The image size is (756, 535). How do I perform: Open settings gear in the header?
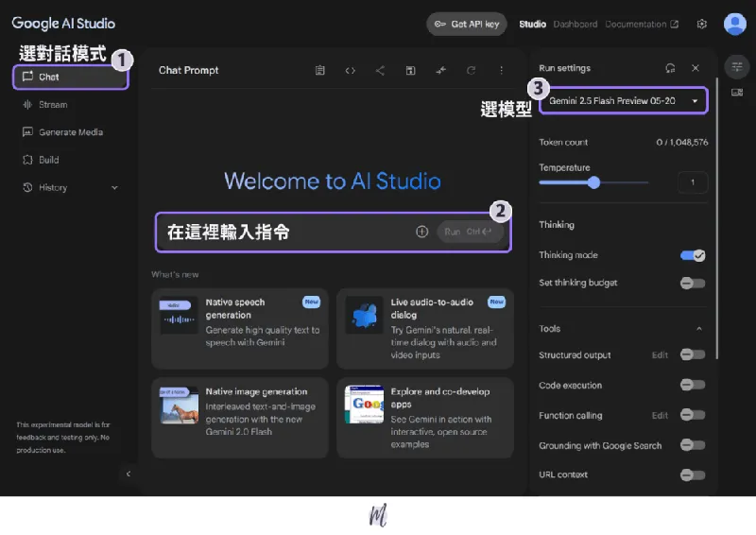tap(702, 25)
